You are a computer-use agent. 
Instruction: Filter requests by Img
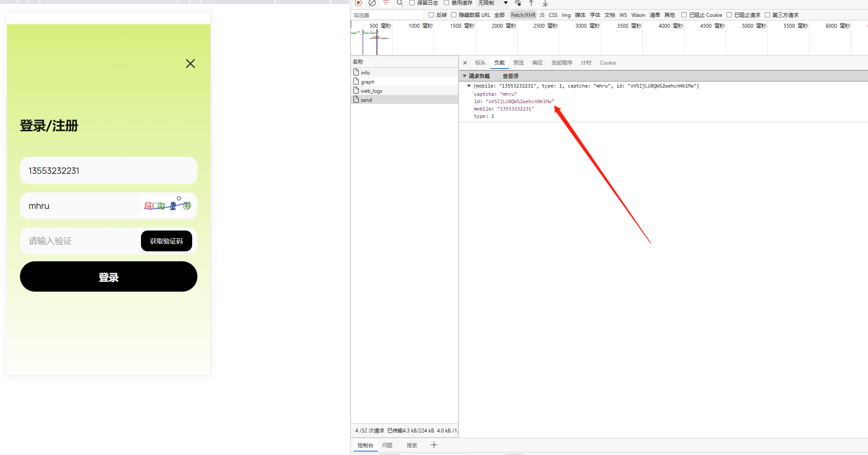click(566, 15)
